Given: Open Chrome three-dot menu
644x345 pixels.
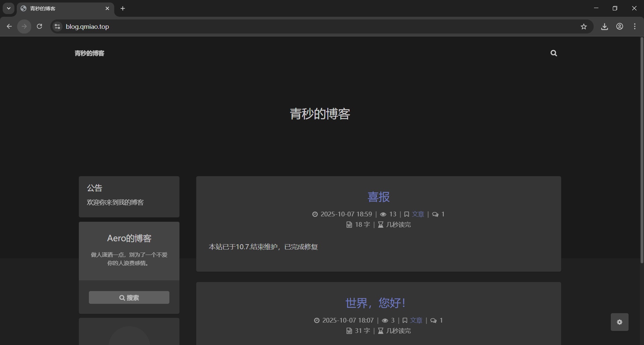Looking at the screenshot, I should pyautogui.click(x=635, y=27).
